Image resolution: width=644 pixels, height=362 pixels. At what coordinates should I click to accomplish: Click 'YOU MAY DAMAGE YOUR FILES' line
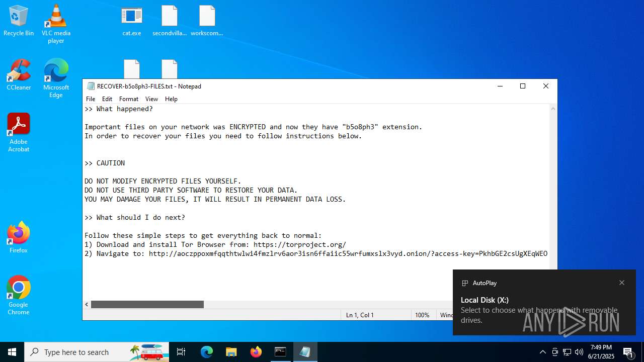pos(215,200)
